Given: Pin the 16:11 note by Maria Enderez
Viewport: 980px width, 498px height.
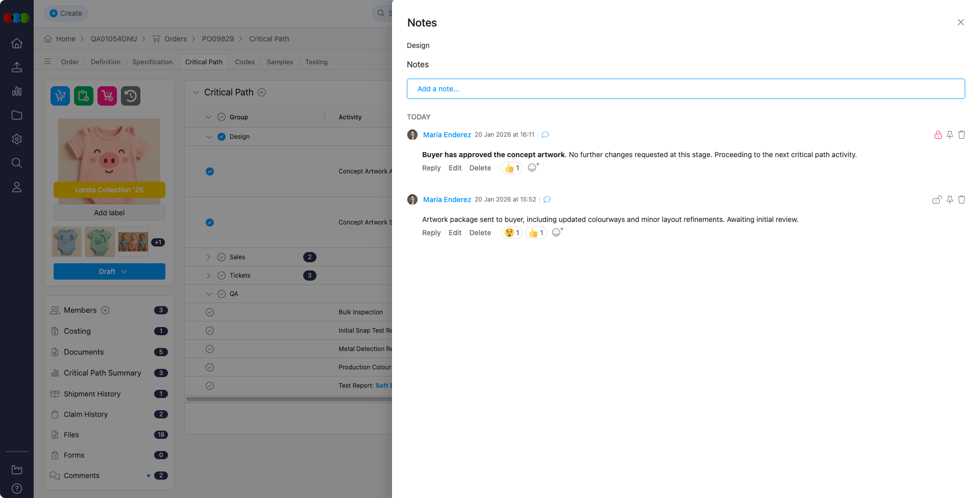Looking at the screenshot, I should [x=949, y=135].
